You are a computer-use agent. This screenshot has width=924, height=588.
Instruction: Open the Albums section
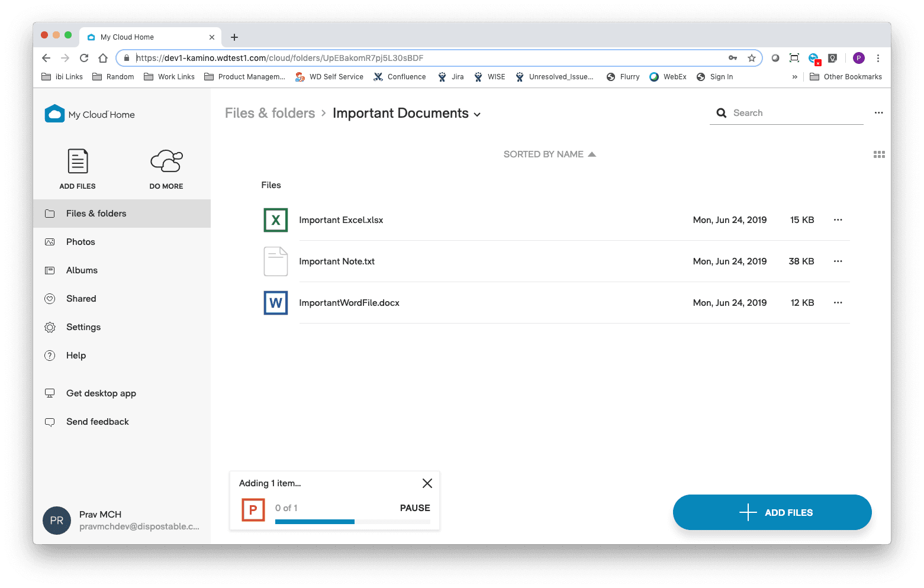click(x=82, y=270)
